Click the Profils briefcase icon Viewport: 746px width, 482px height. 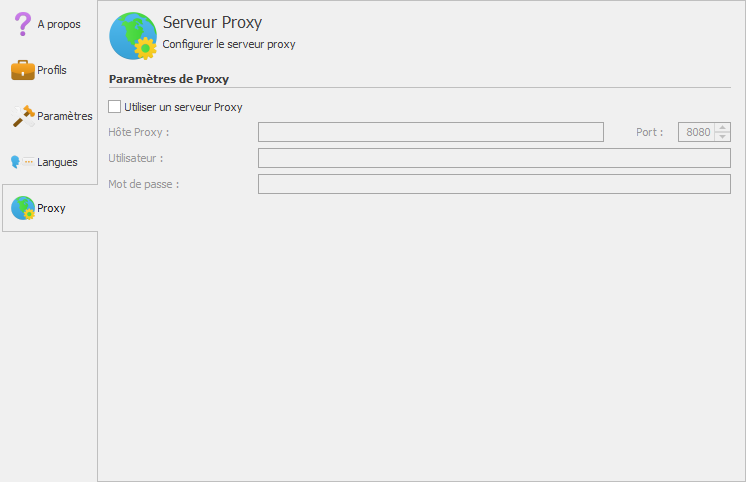22,70
